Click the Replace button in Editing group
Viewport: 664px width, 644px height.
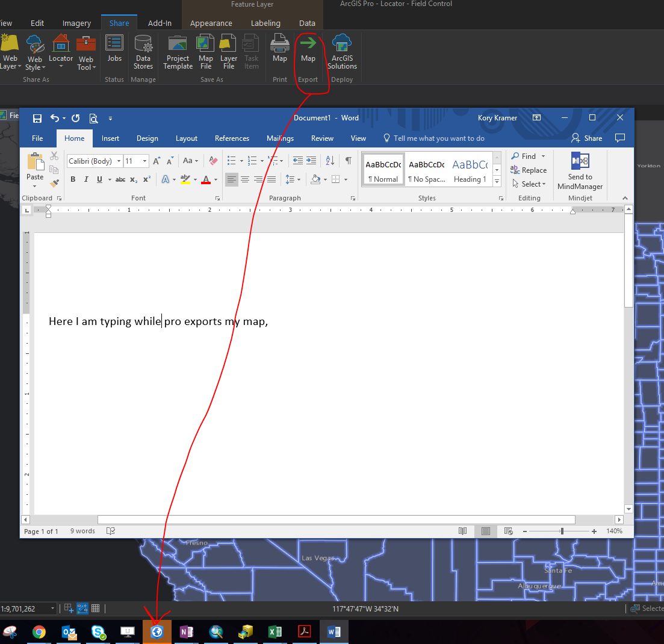pyautogui.click(x=529, y=170)
